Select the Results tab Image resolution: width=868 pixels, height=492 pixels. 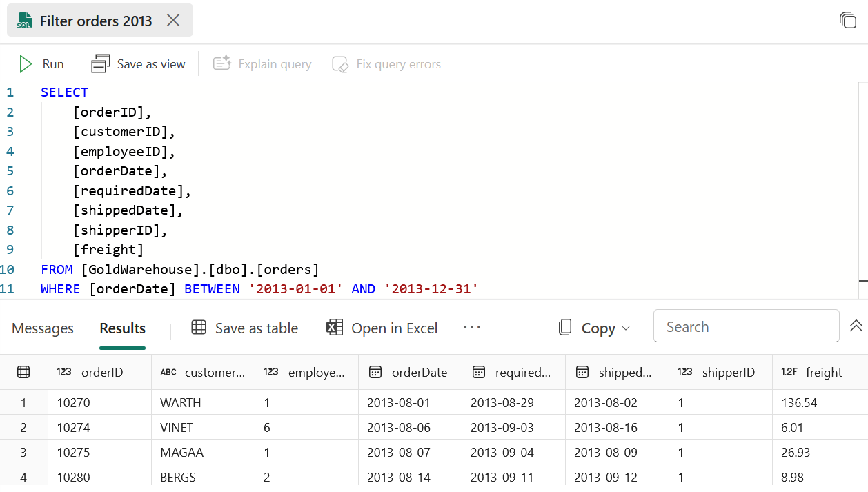tap(123, 328)
